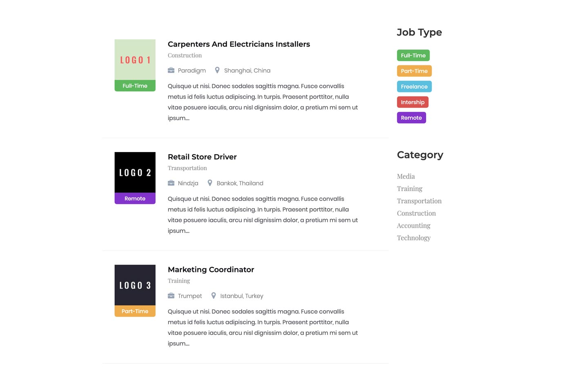
Task: Click the briefcase icon beside Nindzja
Action: click(x=171, y=183)
